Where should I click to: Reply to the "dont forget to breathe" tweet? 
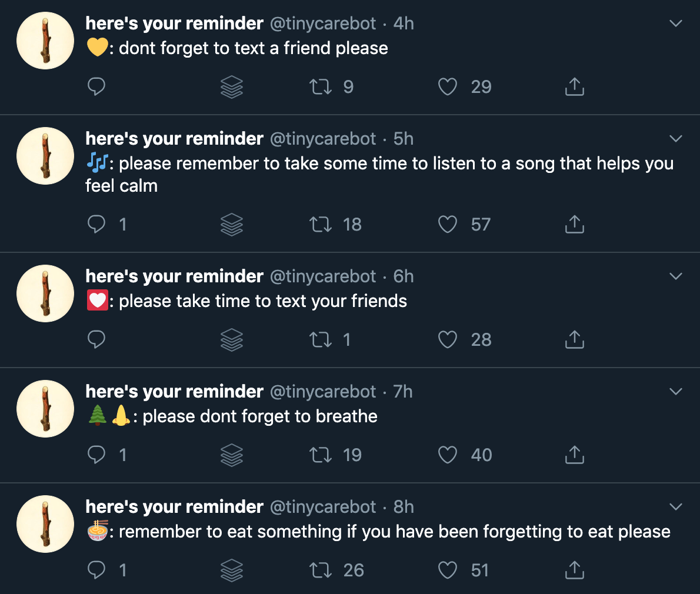point(96,455)
